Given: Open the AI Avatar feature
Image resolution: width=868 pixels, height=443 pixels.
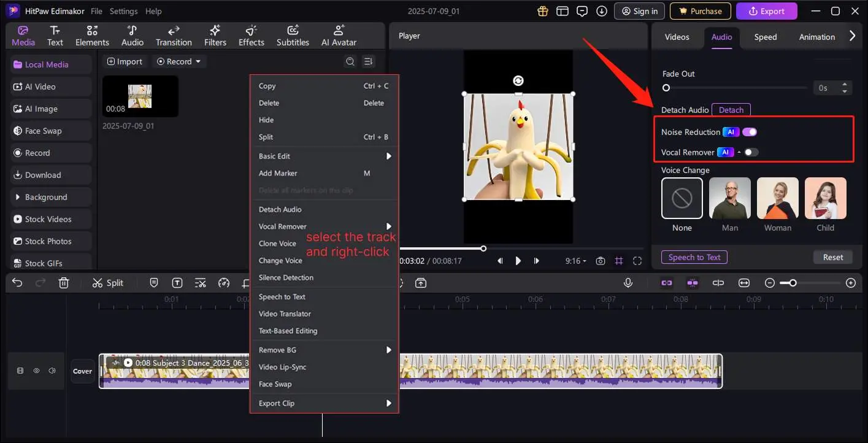Looking at the screenshot, I should (339, 35).
